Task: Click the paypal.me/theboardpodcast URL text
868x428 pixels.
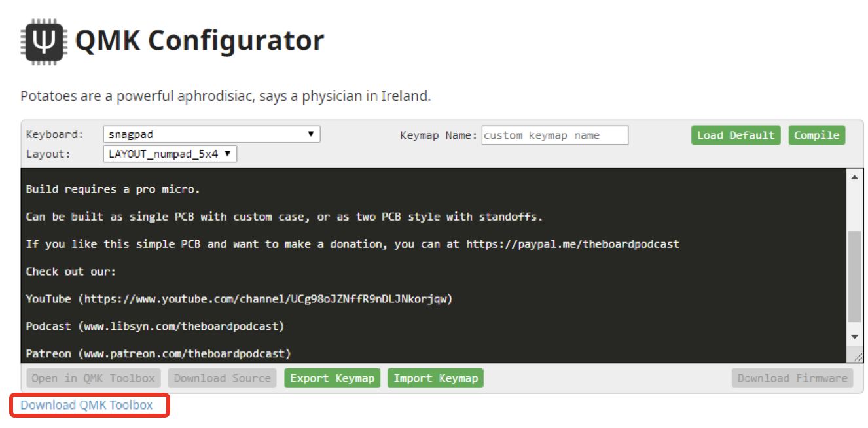Action: tap(572, 244)
